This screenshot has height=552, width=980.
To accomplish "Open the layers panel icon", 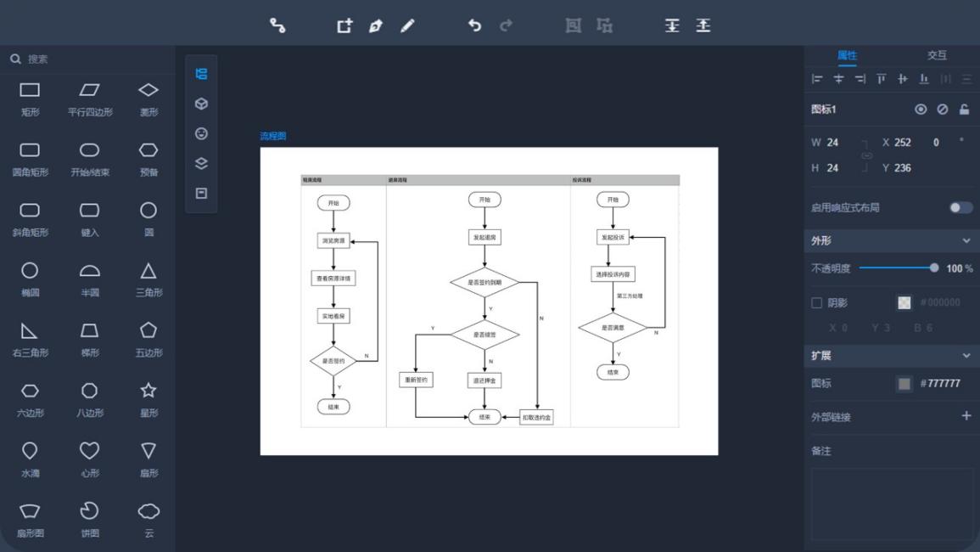I will click(201, 163).
